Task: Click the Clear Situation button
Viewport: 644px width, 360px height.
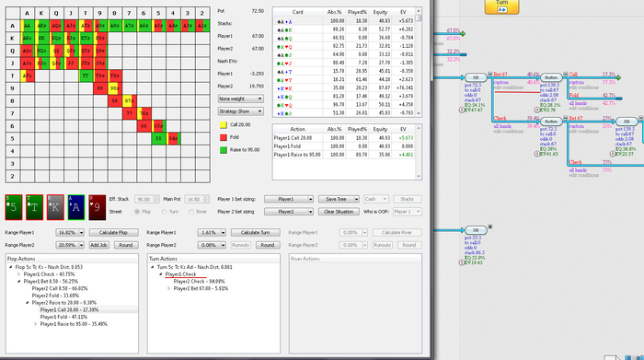Action: tap(339, 212)
